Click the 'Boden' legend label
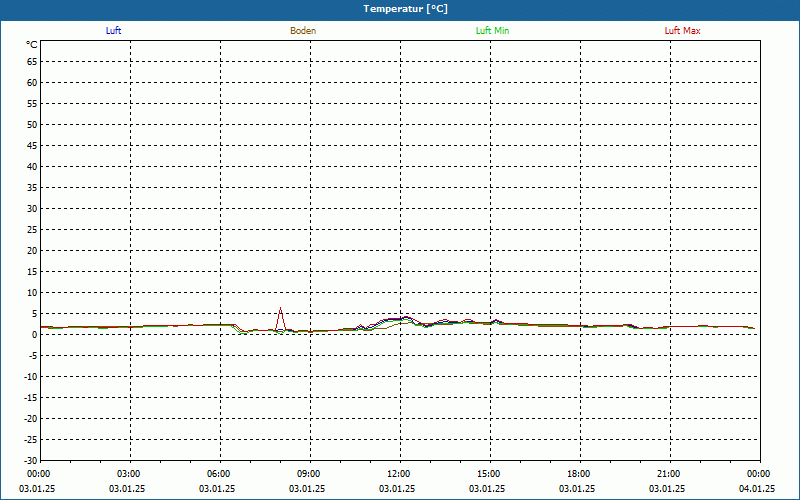The height and width of the screenshot is (500, 800). click(x=303, y=31)
